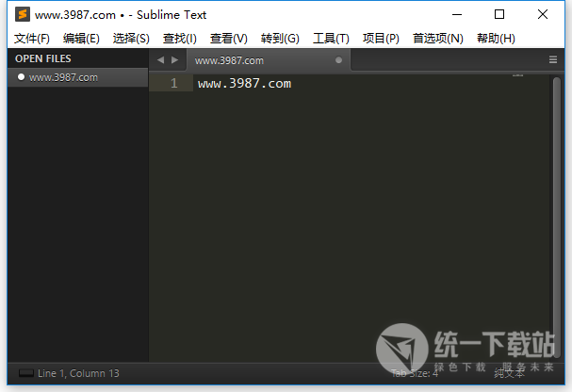Click the panel switcher icon in status bar
The width and height of the screenshot is (572, 392).
coord(25,374)
